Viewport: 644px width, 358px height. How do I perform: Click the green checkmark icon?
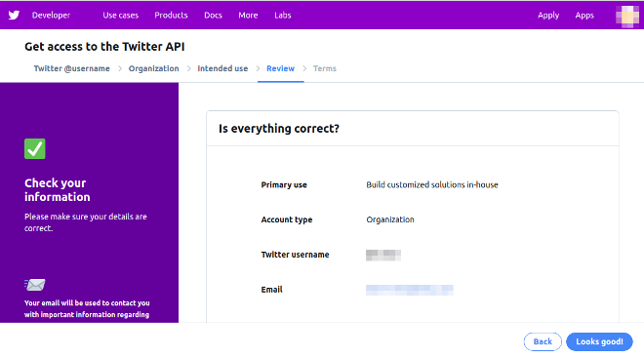(35, 148)
